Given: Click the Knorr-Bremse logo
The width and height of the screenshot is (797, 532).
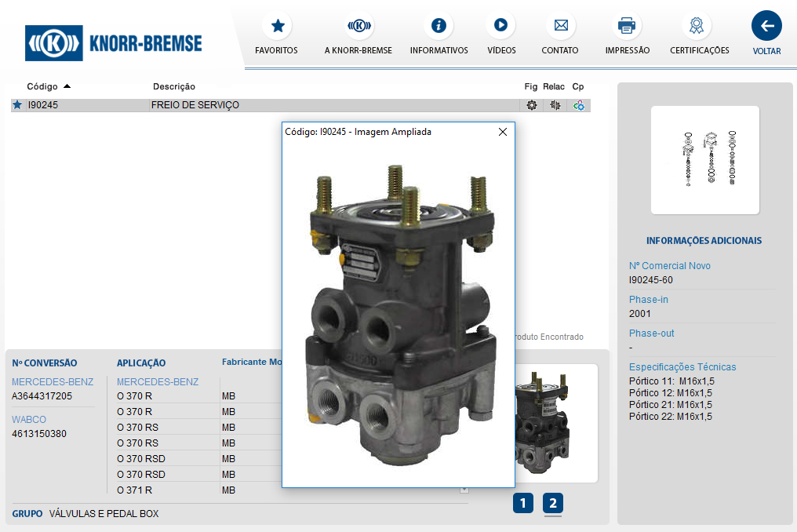Looking at the screenshot, I should pyautogui.click(x=114, y=42).
